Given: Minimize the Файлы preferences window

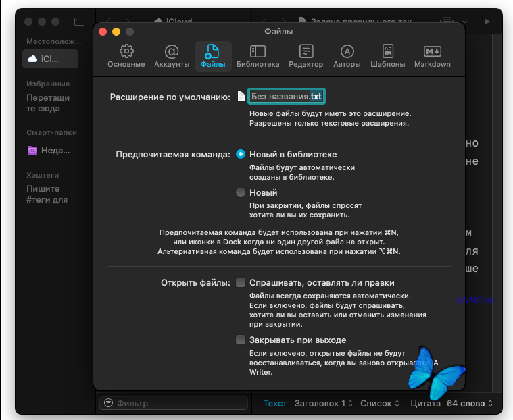Looking at the screenshot, I should [x=116, y=32].
